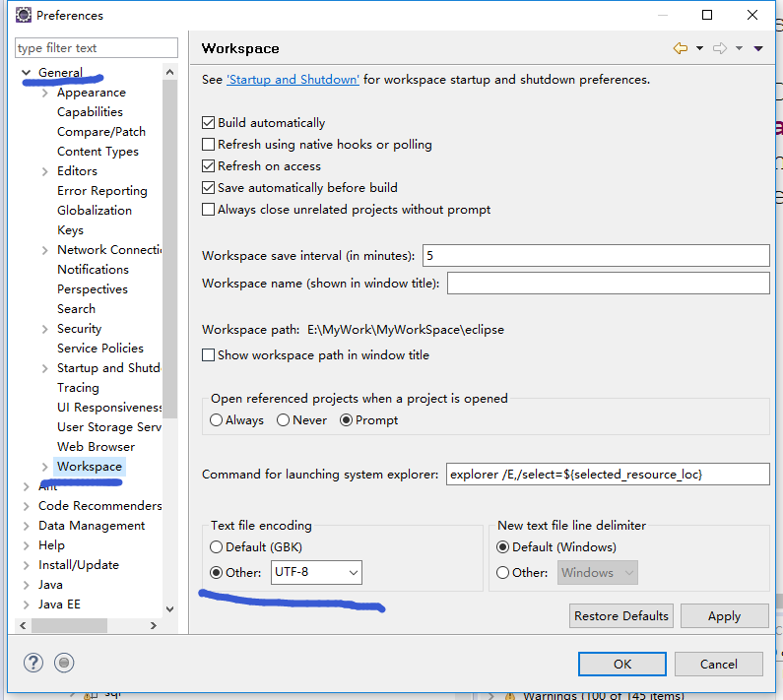Expand the Appearance tree node
This screenshot has width=783, height=700.
tap(45, 93)
